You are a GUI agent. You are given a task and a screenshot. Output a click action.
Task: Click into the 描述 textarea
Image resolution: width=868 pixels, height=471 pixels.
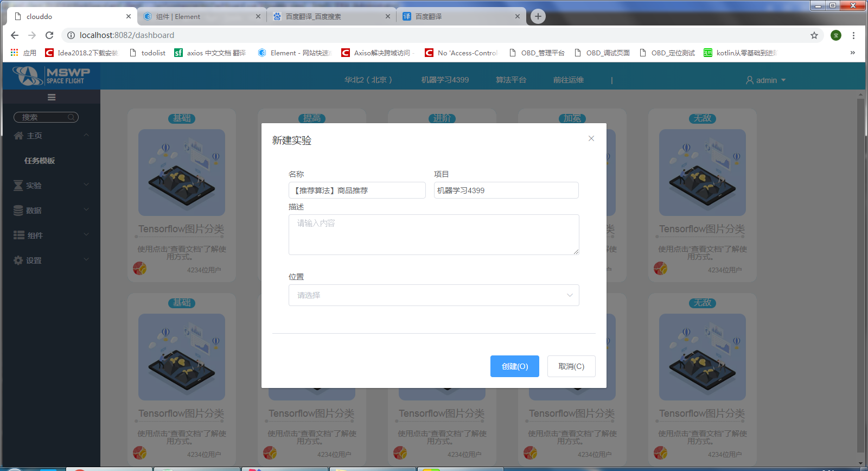[434, 234]
